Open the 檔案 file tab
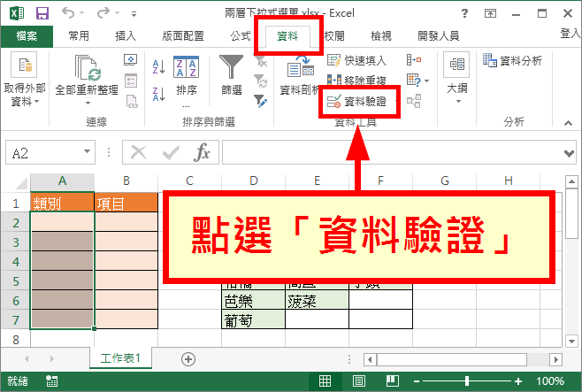This screenshot has width=582, height=392. (27, 36)
